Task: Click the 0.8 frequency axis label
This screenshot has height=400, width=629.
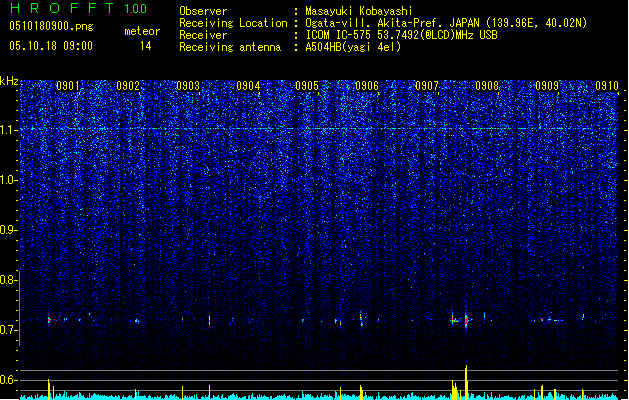Action: [9, 280]
